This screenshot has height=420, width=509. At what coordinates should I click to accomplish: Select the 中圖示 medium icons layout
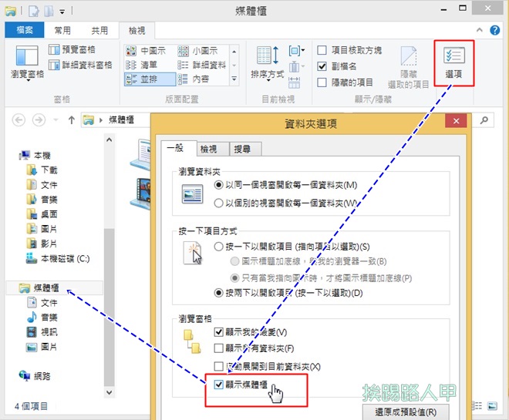pos(144,50)
